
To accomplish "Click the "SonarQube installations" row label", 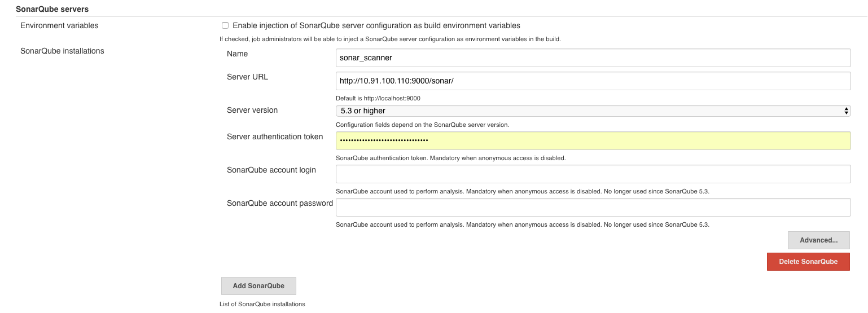I will [62, 51].
